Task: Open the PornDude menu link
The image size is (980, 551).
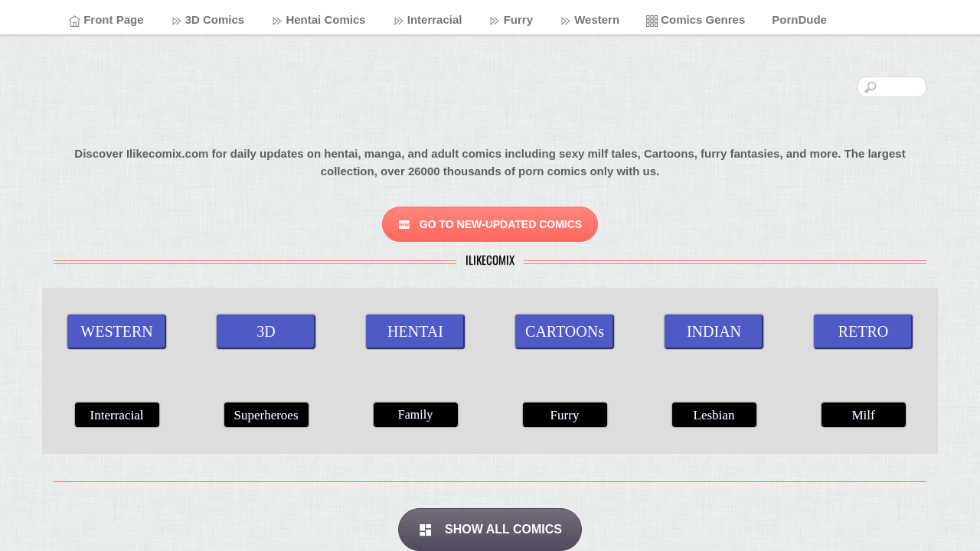Action: [x=799, y=20]
